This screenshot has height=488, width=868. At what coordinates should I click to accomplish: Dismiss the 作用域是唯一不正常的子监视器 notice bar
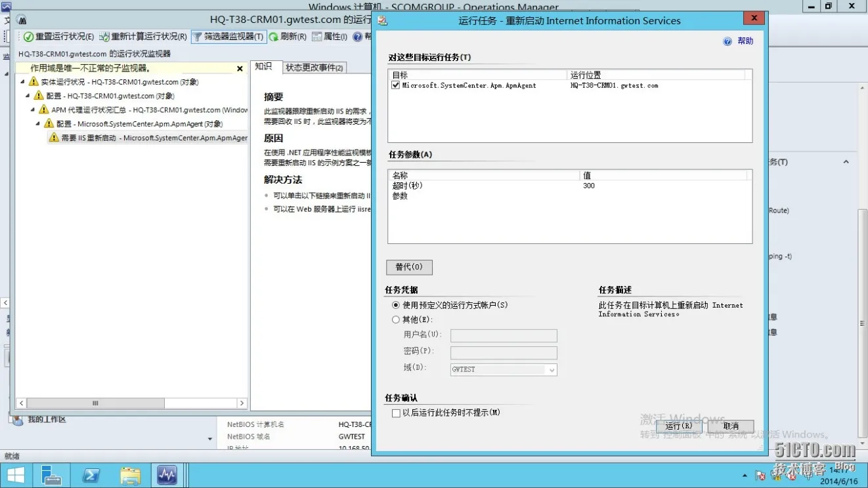pos(240,68)
